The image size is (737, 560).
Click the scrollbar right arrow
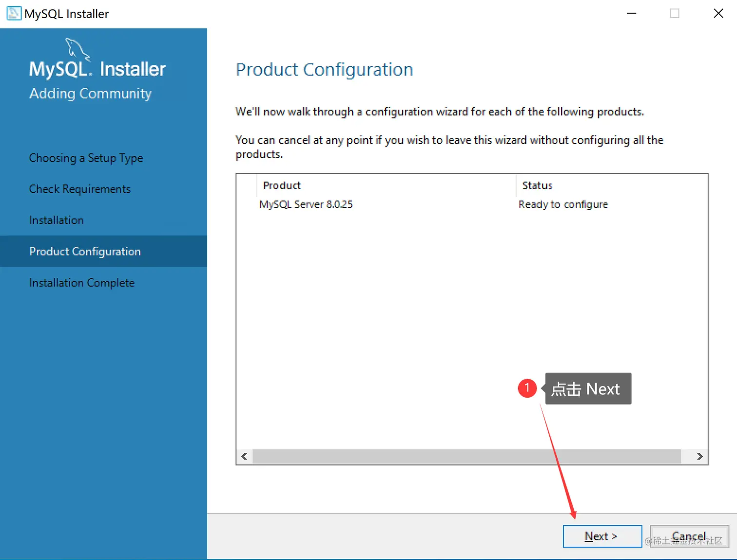[x=699, y=456]
